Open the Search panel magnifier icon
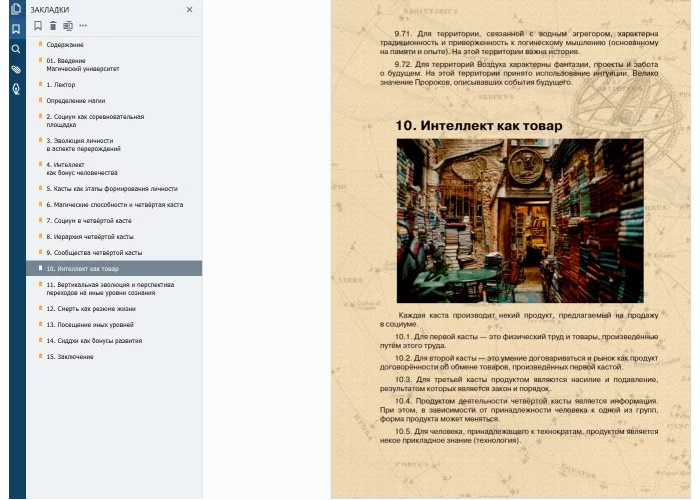The width and height of the screenshot is (700, 500). [16, 49]
